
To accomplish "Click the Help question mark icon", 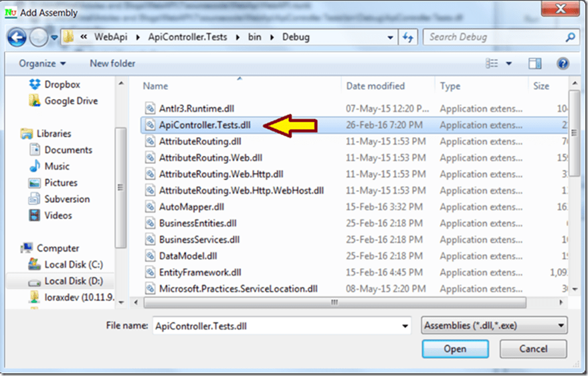I will (x=563, y=64).
